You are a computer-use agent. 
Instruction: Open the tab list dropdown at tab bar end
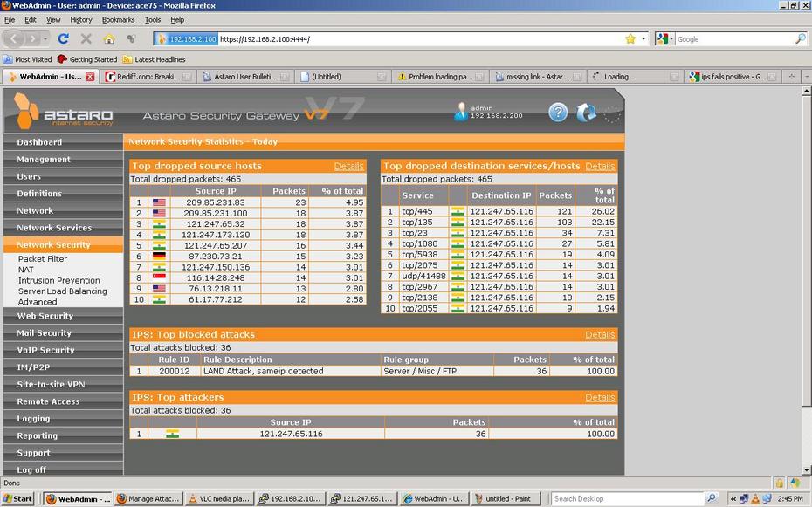pos(807,77)
